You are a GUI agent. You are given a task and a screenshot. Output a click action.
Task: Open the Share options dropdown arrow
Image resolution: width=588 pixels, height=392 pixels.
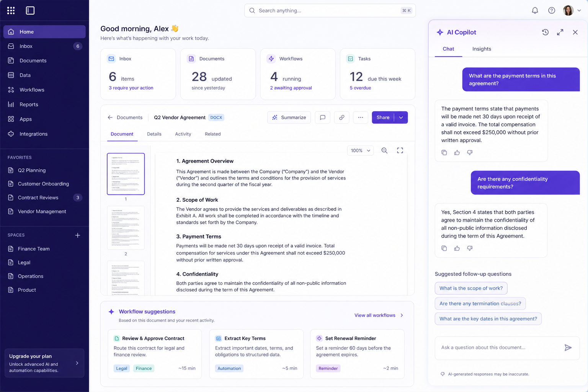point(401,118)
